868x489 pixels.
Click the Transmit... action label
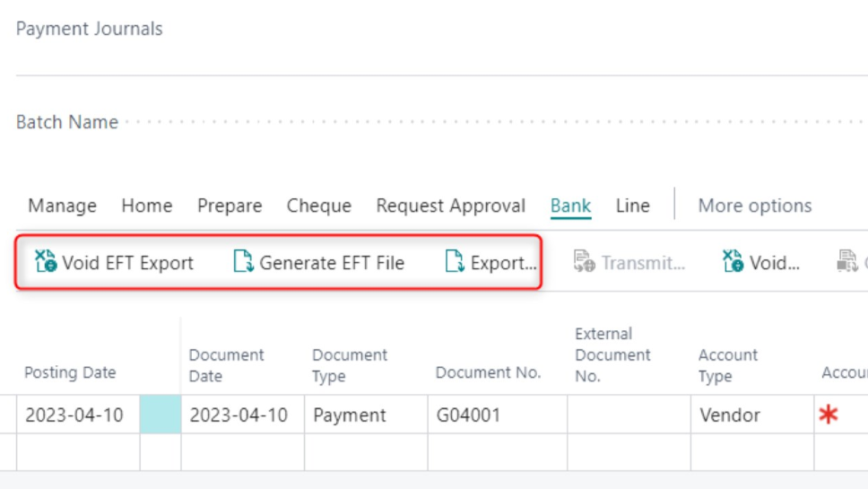(x=643, y=263)
